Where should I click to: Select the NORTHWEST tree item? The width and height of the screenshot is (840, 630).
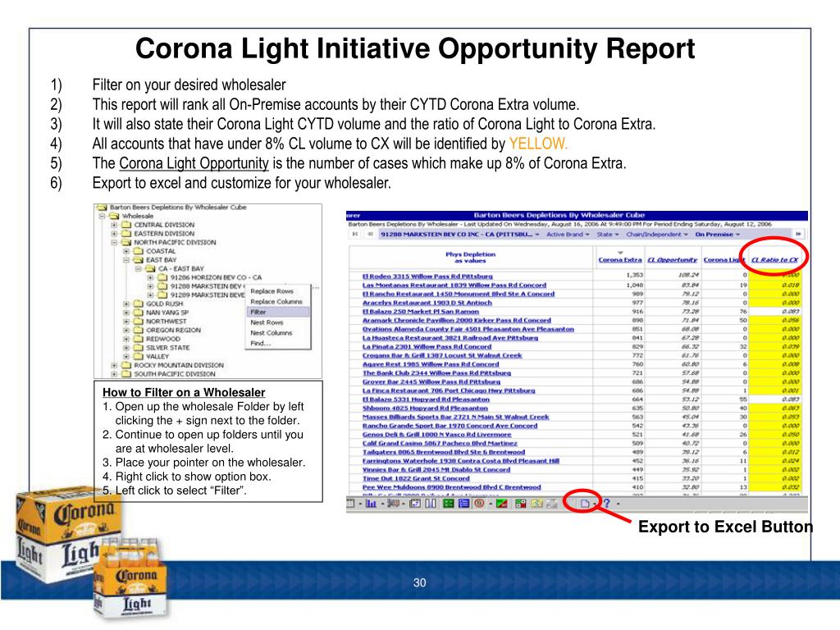[x=167, y=322]
